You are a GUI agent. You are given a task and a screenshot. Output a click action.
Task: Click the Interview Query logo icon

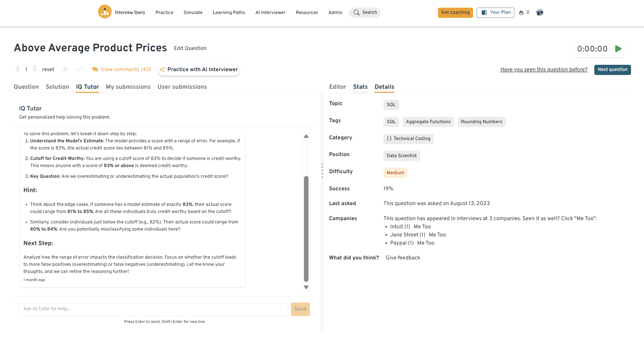pyautogui.click(x=105, y=12)
